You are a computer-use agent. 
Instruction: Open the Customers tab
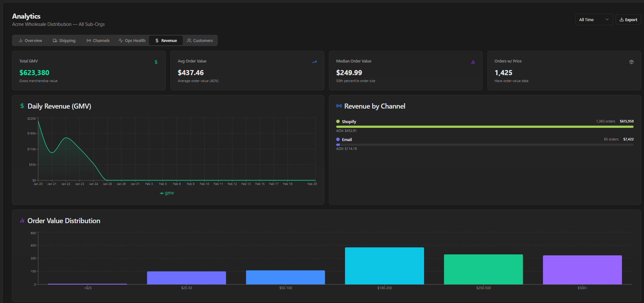coord(200,40)
